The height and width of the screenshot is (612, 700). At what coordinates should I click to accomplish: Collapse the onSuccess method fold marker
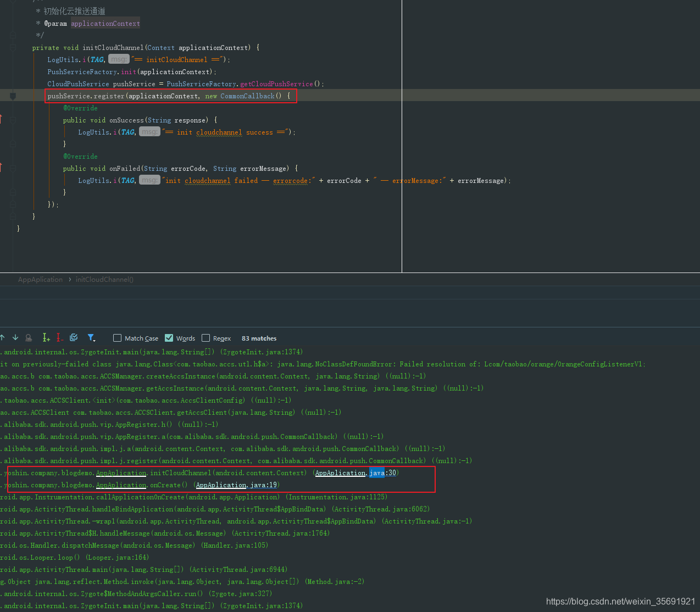[x=13, y=120]
